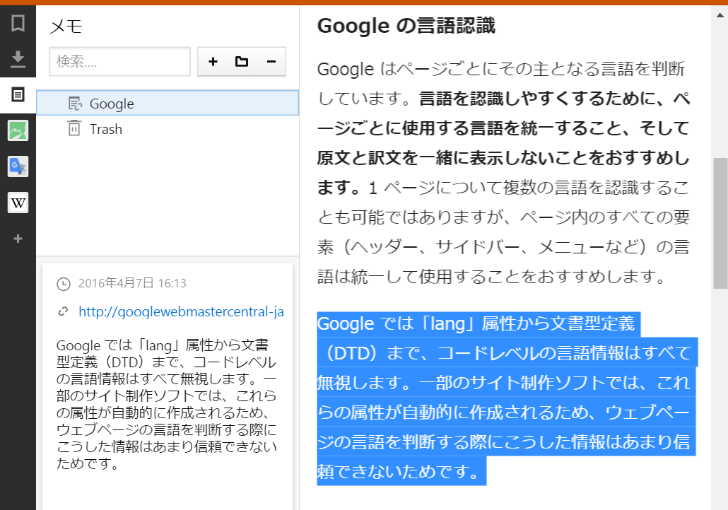Create a new notes folder
The width and height of the screenshot is (728, 510).
(241, 61)
